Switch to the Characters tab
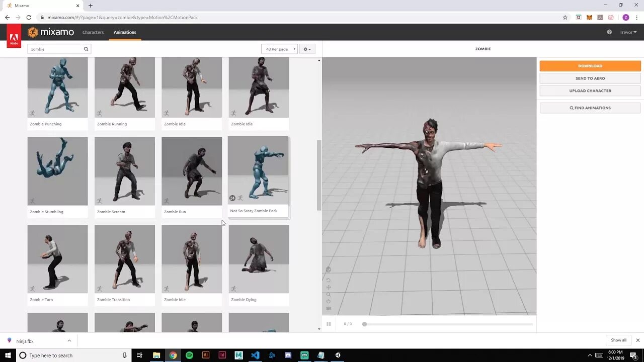The width and height of the screenshot is (644, 362). pos(93,32)
